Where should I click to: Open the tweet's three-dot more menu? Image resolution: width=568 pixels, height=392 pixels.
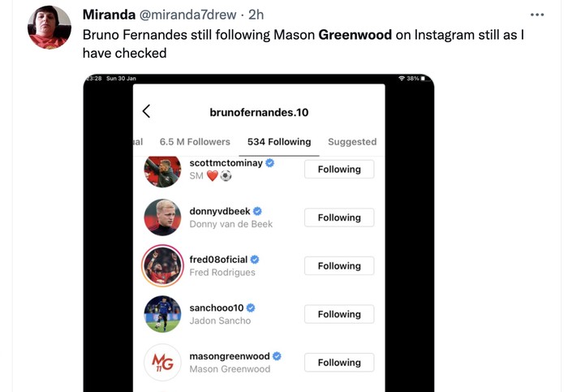[537, 15]
